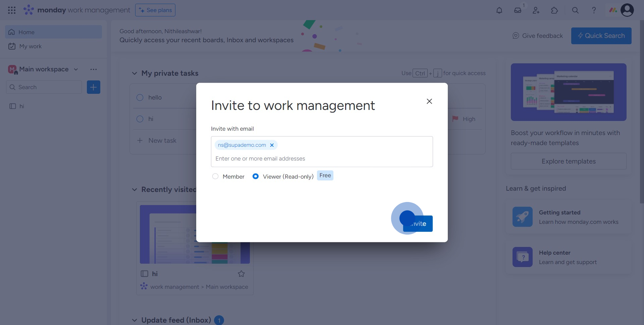This screenshot has width=644, height=325.
Task: Select the Viewer (Read-only) role
Action: pos(256,176)
